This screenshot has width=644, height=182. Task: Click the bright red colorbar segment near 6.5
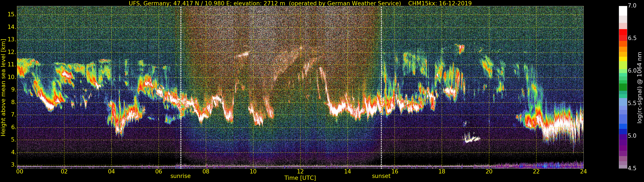[x=623, y=32]
